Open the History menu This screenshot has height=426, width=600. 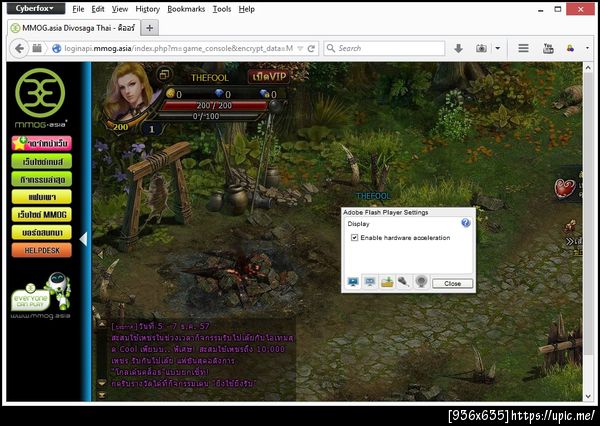[x=147, y=9]
